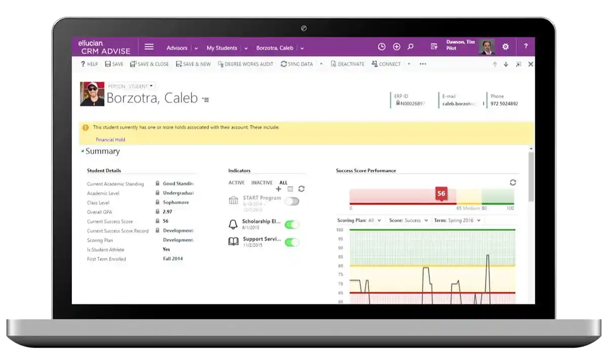Open the advanced find icon

pyautogui.click(x=434, y=47)
